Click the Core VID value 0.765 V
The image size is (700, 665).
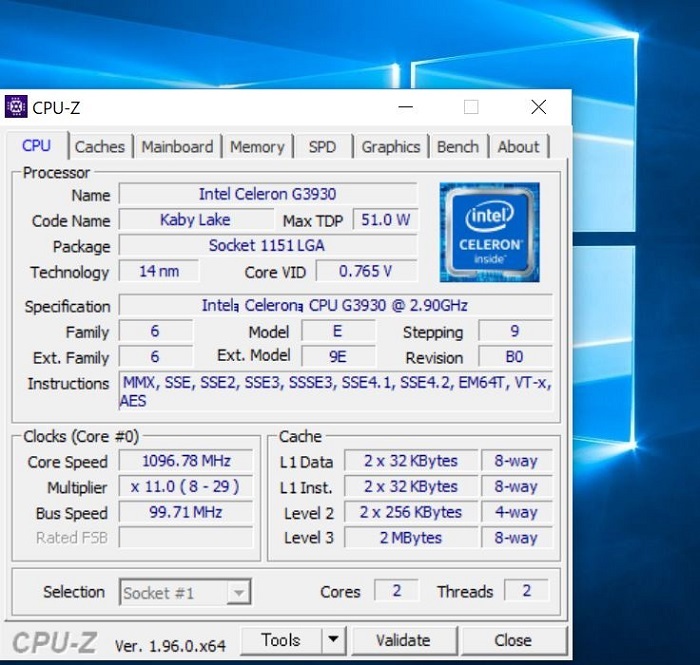[367, 271]
